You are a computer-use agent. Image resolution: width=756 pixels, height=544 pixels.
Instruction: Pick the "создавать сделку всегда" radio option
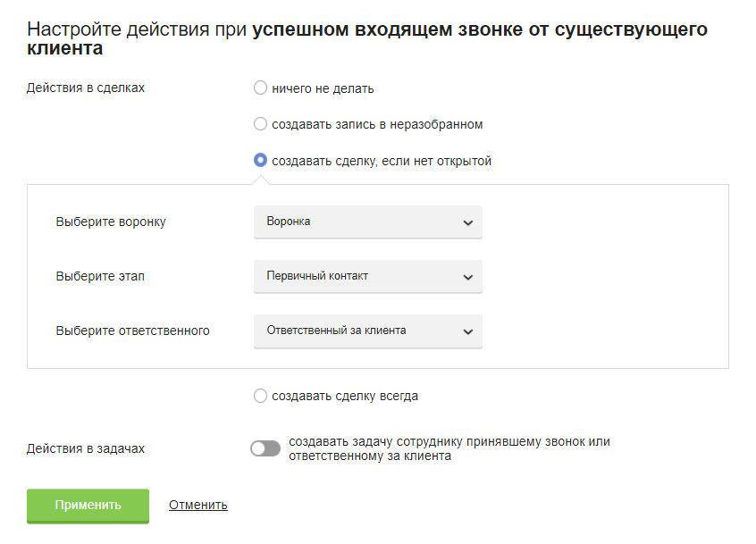tap(261, 396)
